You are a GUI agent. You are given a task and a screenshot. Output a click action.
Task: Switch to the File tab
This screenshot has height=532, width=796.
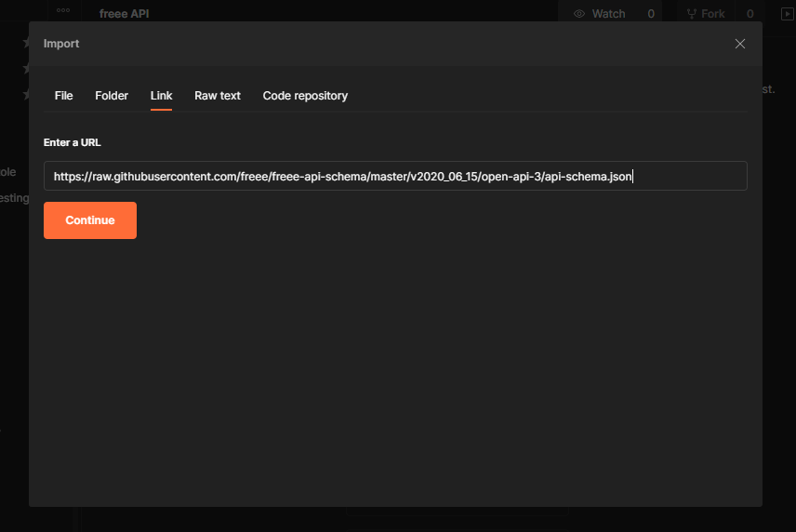(63, 96)
